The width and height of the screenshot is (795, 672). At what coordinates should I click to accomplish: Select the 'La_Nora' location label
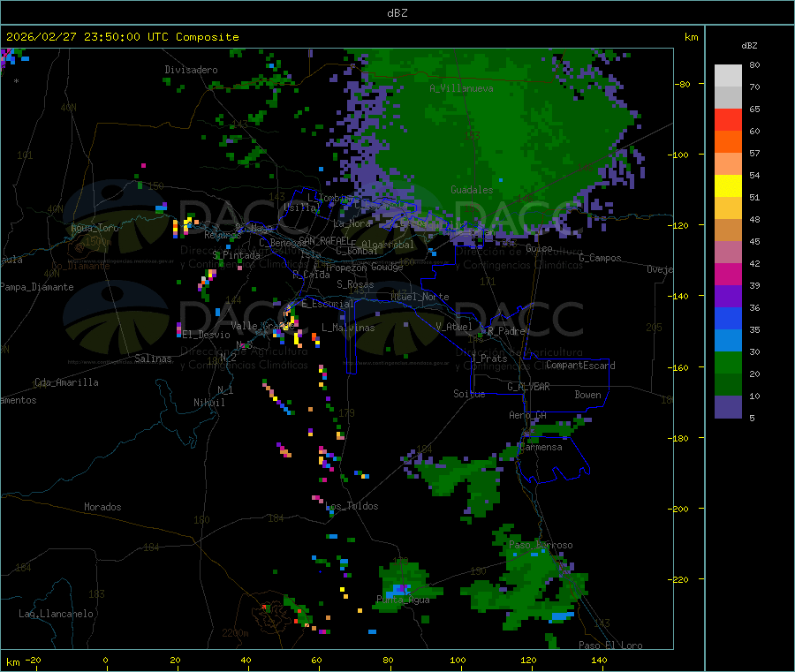click(x=352, y=223)
